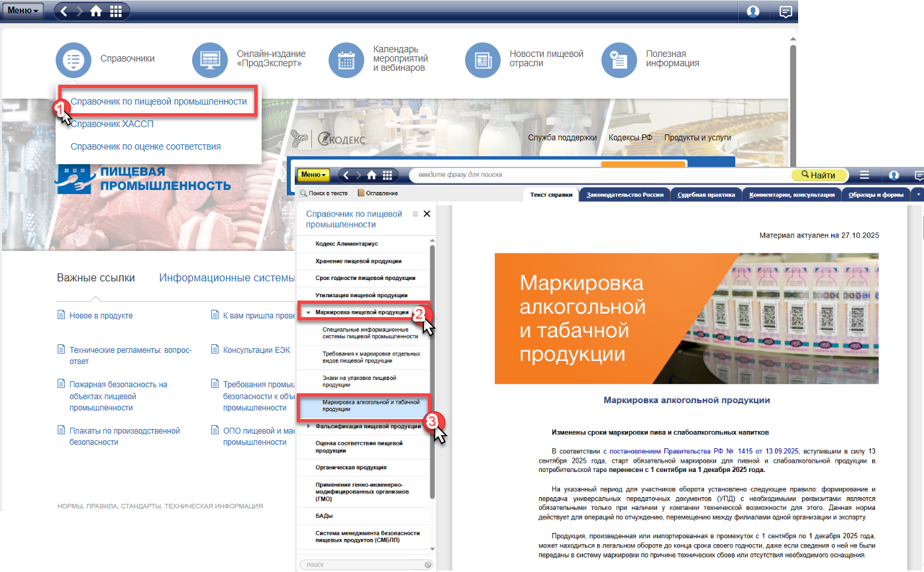Open the yellow Меню dropdown
This screenshot has height=572, width=924.
(x=313, y=175)
